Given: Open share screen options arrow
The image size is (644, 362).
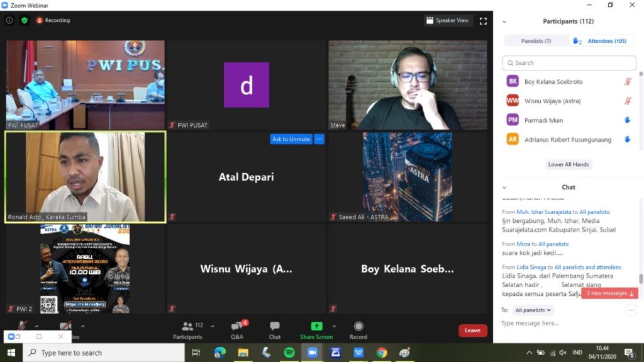Looking at the screenshot, I should coord(334,326).
